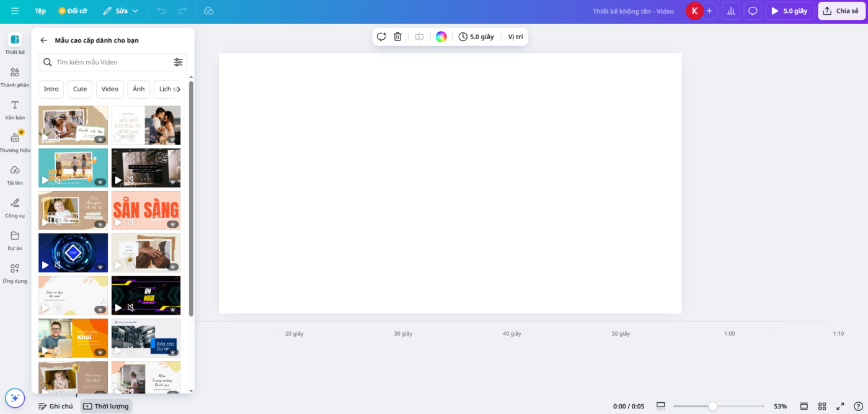The image size is (868, 414).
Task: Delete page with trash icon
Action: [x=398, y=37]
